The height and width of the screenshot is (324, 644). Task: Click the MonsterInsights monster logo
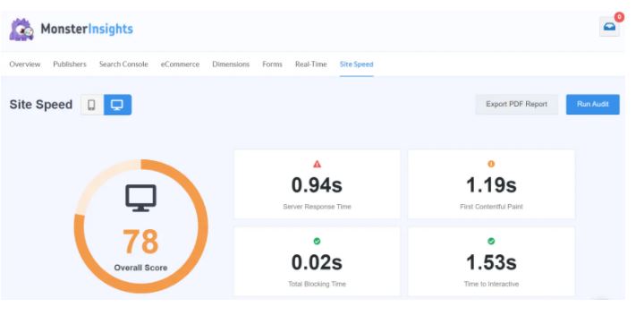[21, 30]
